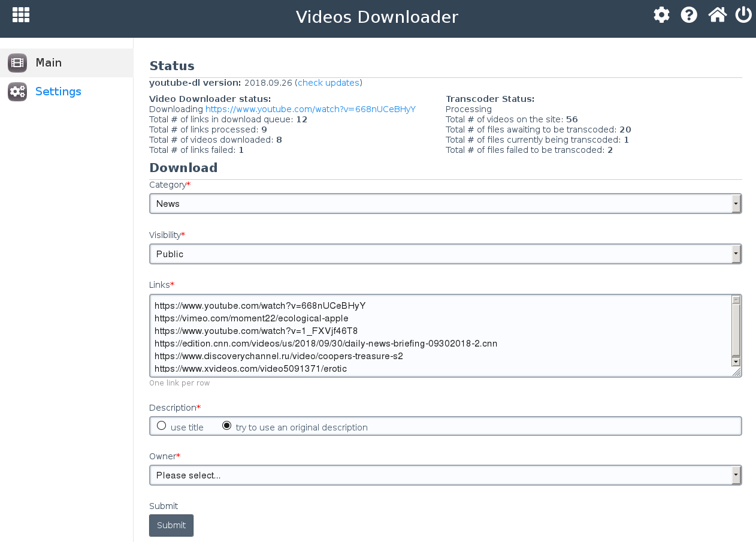
Task: Click the Links textarea scroll down arrow
Action: click(x=736, y=362)
